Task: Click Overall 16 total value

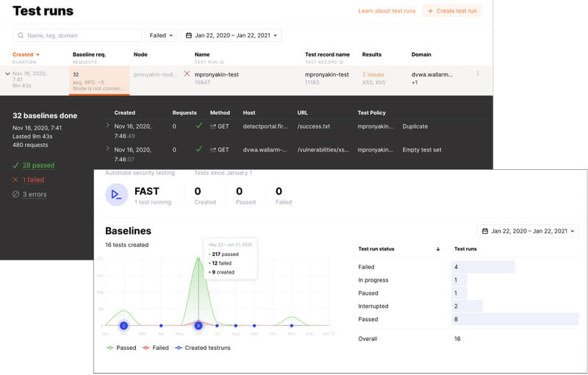Action: (457, 339)
